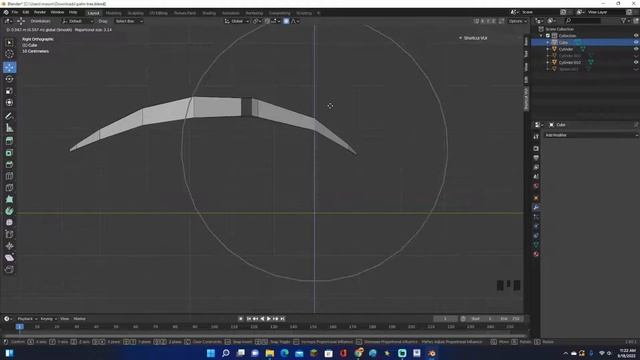Switch to the UV Editing workspace tab
Viewport: 640px width, 360px height.
[x=158, y=13]
